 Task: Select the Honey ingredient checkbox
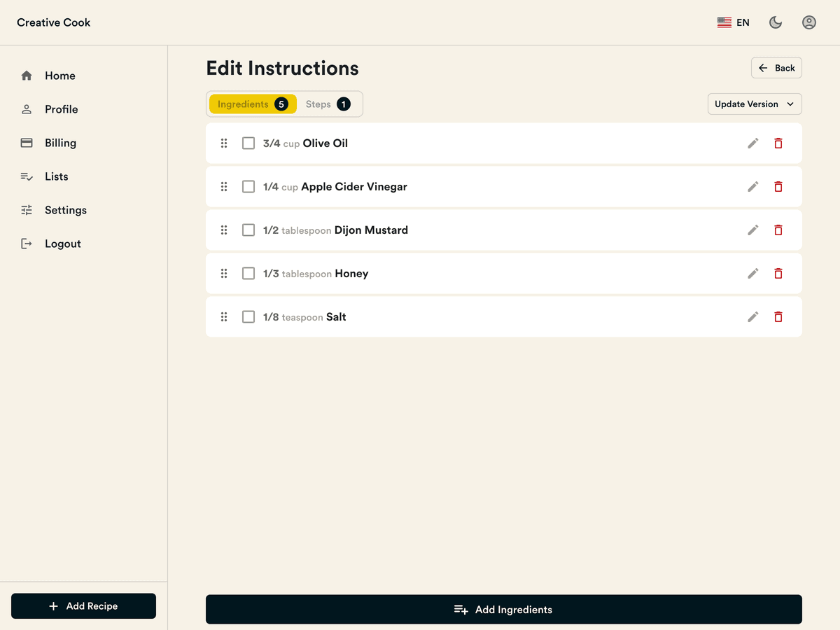[248, 274]
